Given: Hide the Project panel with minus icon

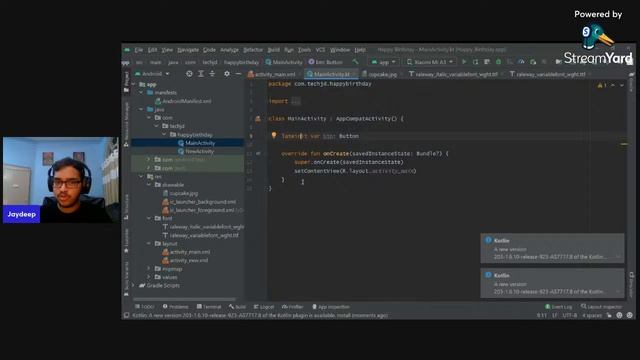Looking at the screenshot, I should pyautogui.click(x=238, y=74).
